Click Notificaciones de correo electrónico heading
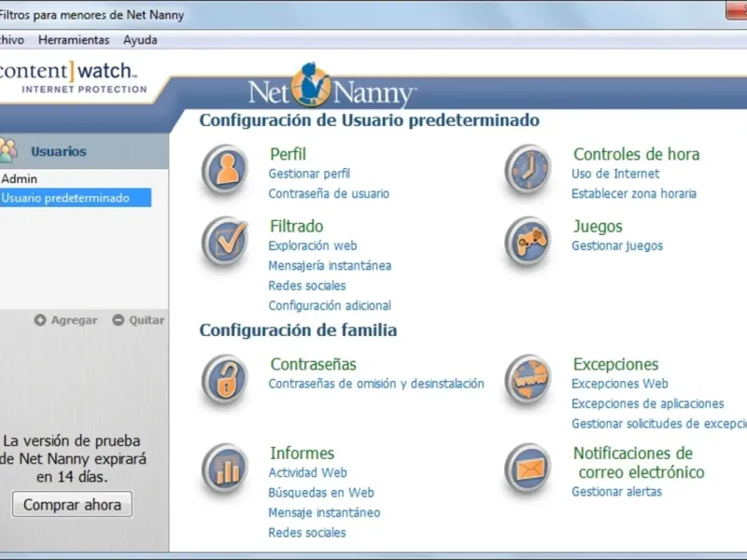Image resolution: width=747 pixels, height=560 pixels. pyautogui.click(x=639, y=463)
